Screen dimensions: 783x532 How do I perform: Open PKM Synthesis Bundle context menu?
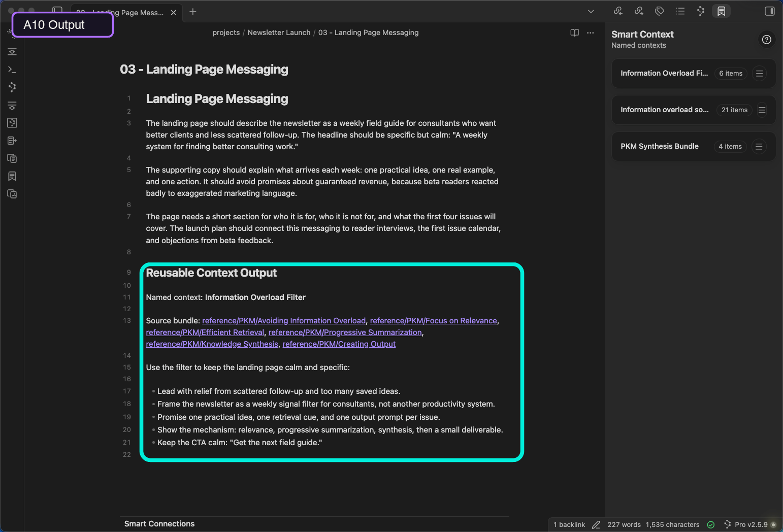(759, 147)
